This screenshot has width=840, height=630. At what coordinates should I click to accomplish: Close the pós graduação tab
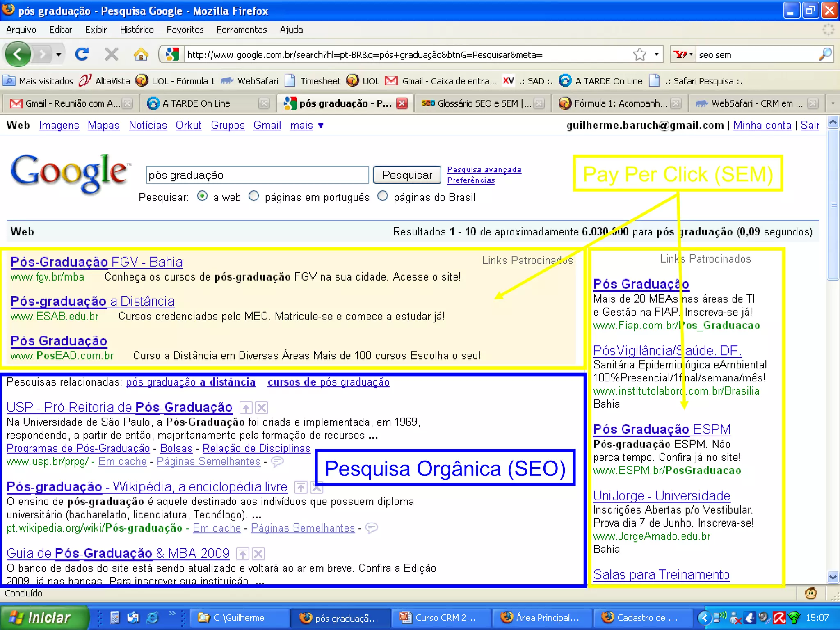click(x=402, y=103)
